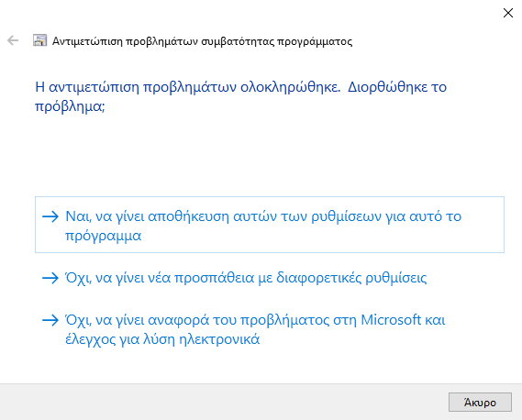Close the troubleshooter with the X icon
Screen dimensions: 522x420
(x=508, y=13)
